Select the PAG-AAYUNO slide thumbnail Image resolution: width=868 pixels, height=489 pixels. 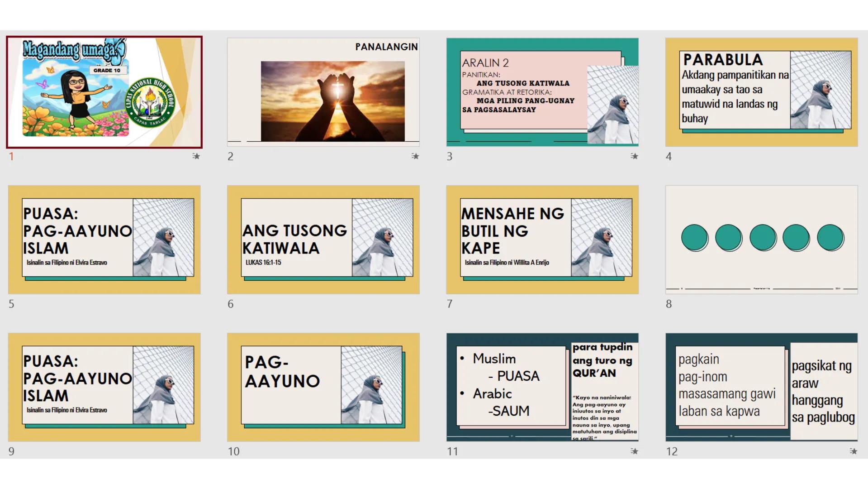[x=323, y=387]
